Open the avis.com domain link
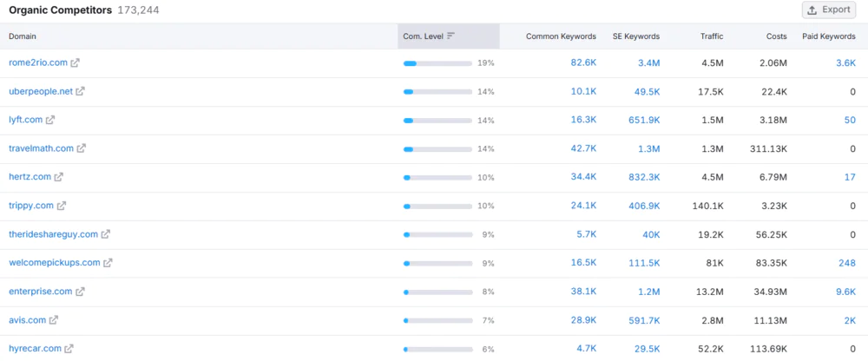 (28, 320)
